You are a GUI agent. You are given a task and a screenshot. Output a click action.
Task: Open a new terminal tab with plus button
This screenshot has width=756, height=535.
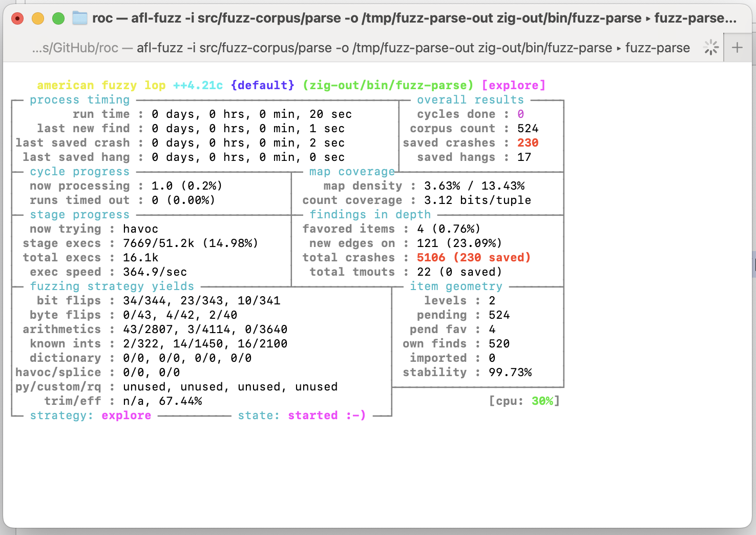(x=737, y=48)
